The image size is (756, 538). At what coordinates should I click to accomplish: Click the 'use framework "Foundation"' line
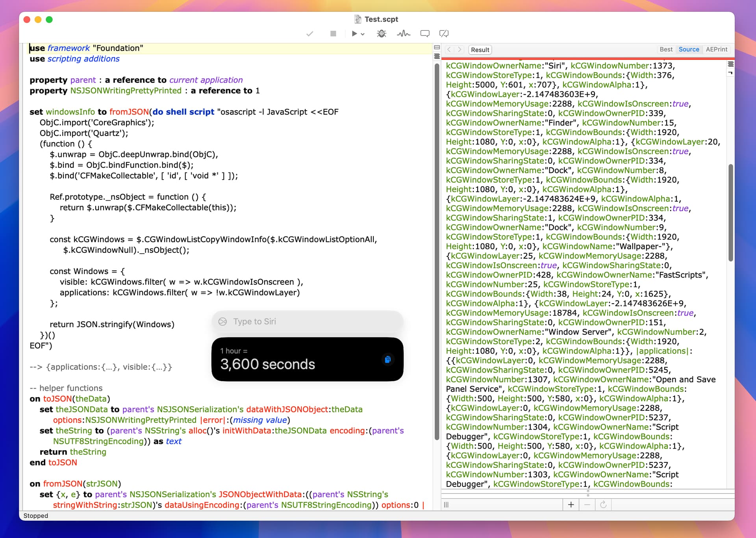click(86, 48)
